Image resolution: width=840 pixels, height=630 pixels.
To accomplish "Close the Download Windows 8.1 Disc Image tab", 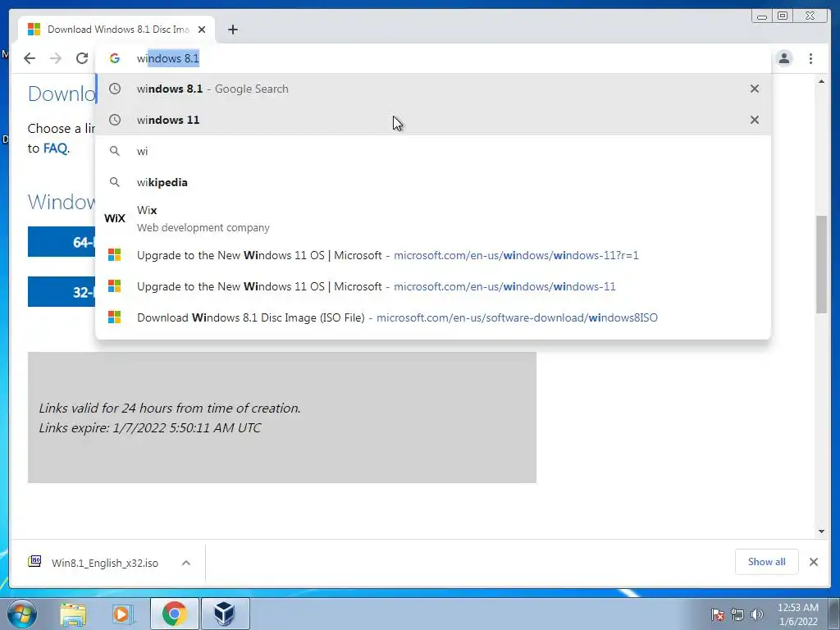I will click(202, 30).
